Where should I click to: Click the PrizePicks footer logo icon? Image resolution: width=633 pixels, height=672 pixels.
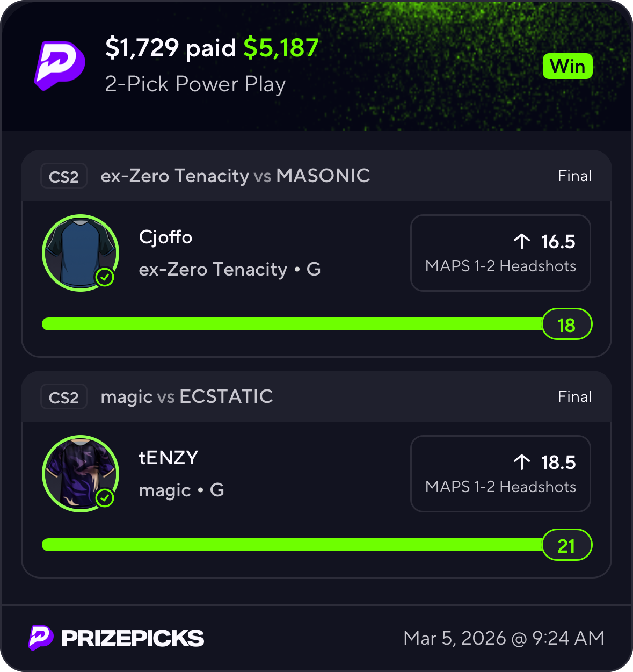click(x=41, y=638)
